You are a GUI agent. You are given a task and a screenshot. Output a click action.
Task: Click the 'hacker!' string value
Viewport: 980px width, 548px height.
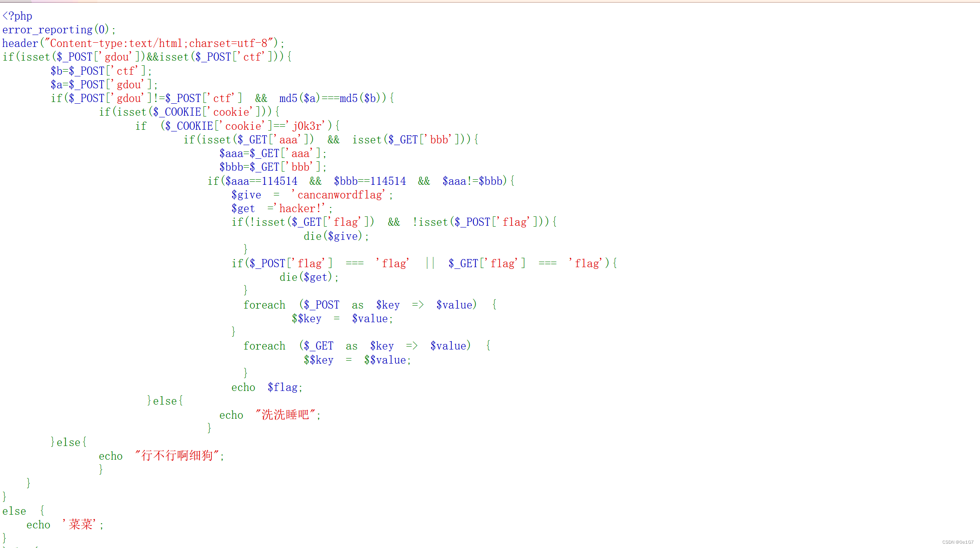tap(301, 208)
